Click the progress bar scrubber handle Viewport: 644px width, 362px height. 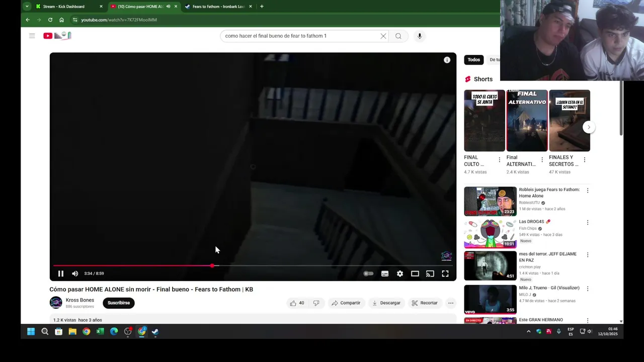tap(212, 265)
